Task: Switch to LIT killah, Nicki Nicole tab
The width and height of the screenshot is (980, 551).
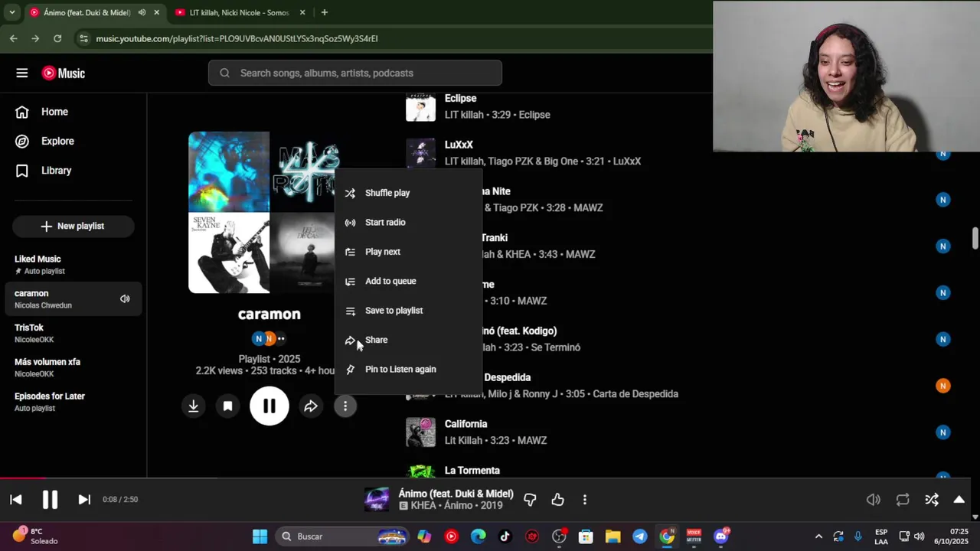Action: (239, 12)
